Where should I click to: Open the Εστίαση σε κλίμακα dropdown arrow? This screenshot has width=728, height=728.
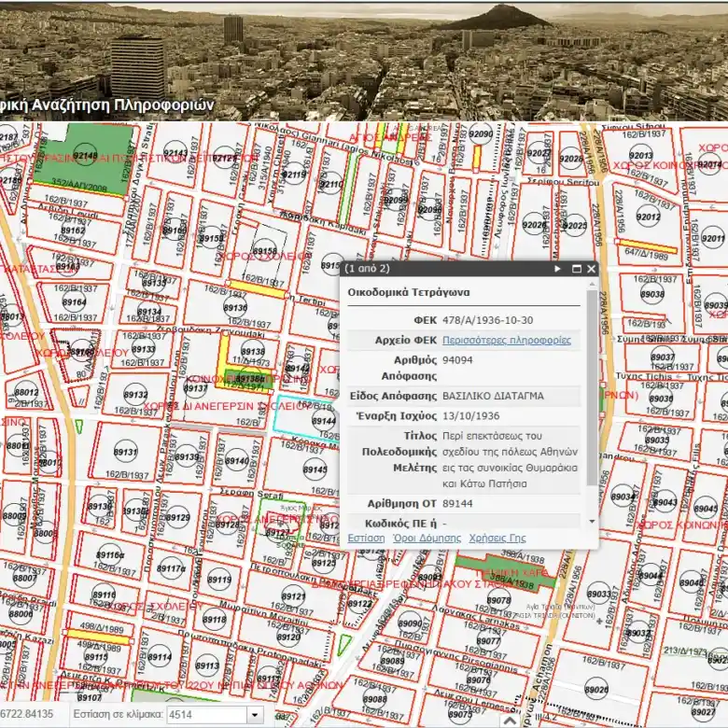tap(255, 715)
